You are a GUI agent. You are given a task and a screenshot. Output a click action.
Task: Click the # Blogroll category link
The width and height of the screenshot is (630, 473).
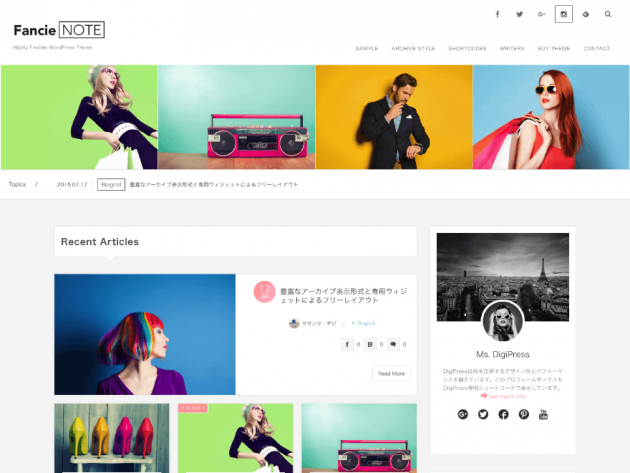[x=363, y=323]
